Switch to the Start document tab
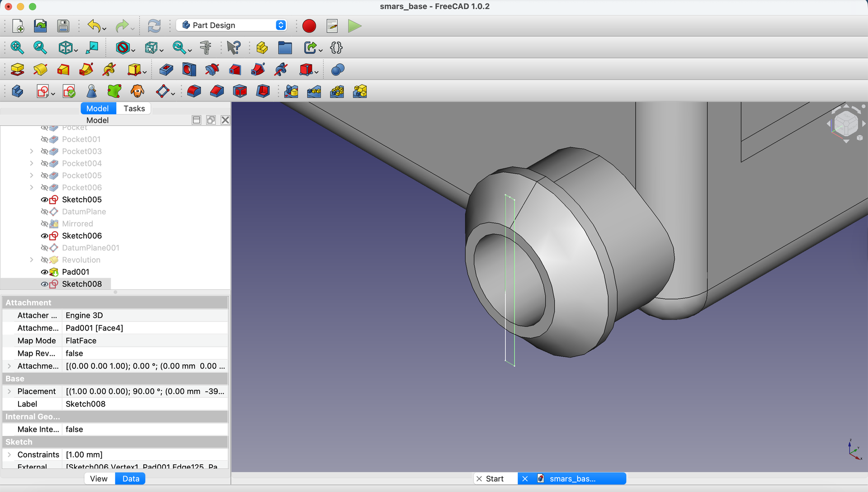 click(x=495, y=478)
